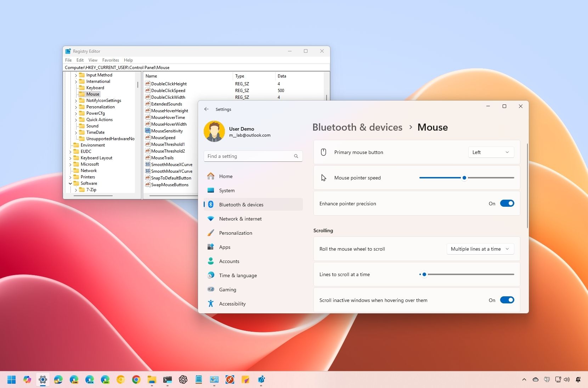Click the Bluetooth & devices breadcrumb link

[357, 127]
